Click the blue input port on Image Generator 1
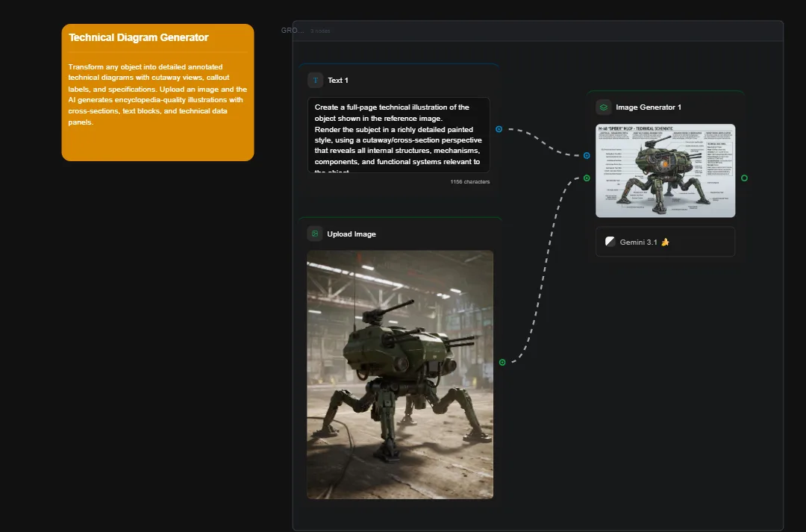806x532 pixels. pyautogui.click(x=587, y=156)
